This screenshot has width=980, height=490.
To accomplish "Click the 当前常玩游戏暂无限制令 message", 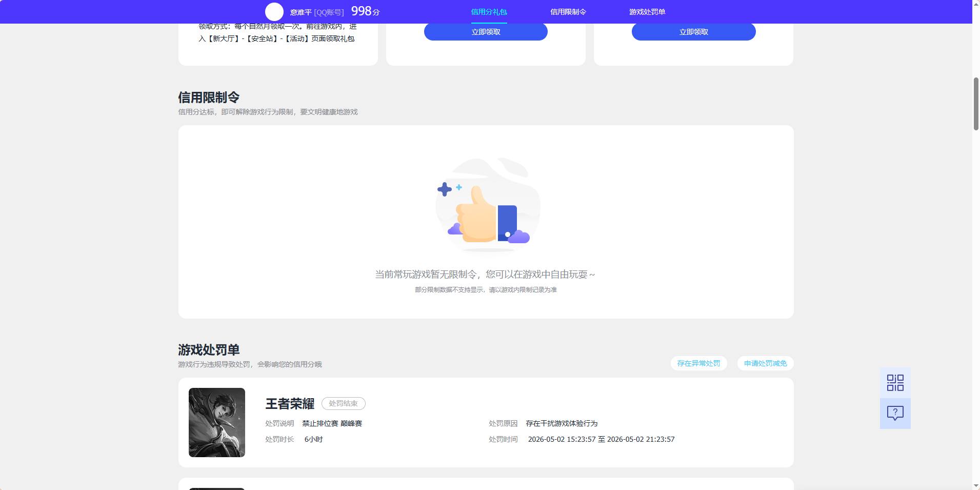I will pyautogui.click(x=485, y=275).
